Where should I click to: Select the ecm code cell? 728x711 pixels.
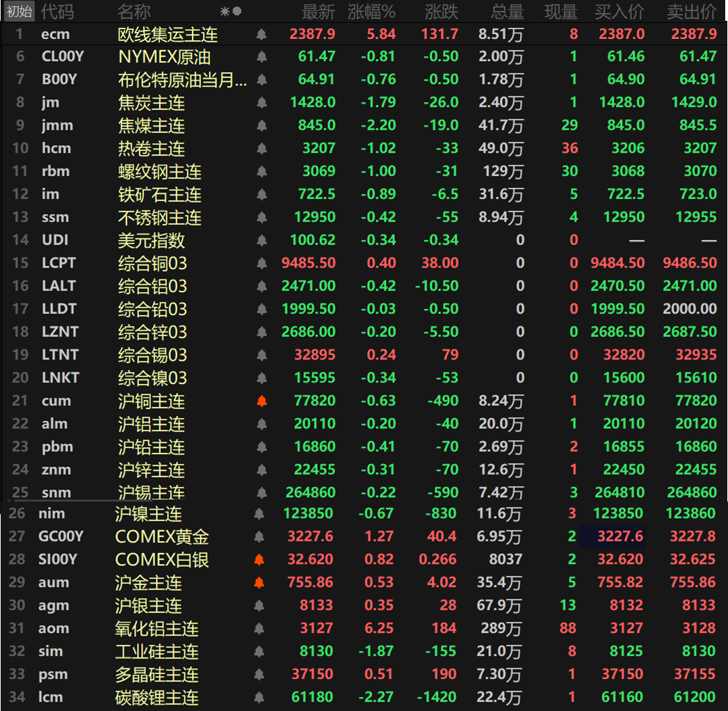point(56,34)
